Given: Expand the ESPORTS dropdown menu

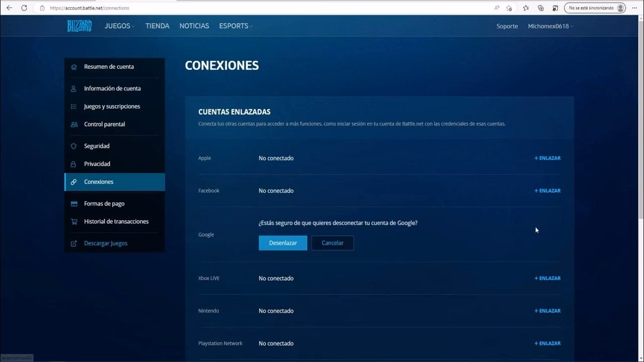Looking at the screenshot, I should click(236, 26).
